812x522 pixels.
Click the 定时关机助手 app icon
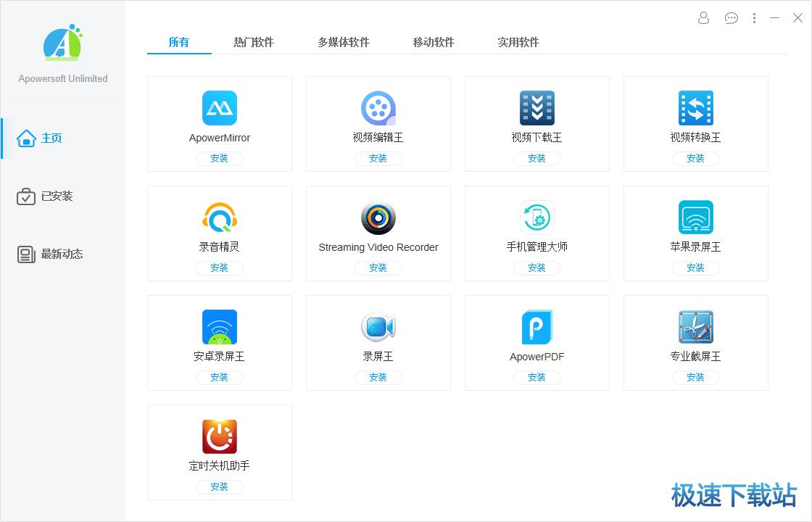tap(219, 435)
